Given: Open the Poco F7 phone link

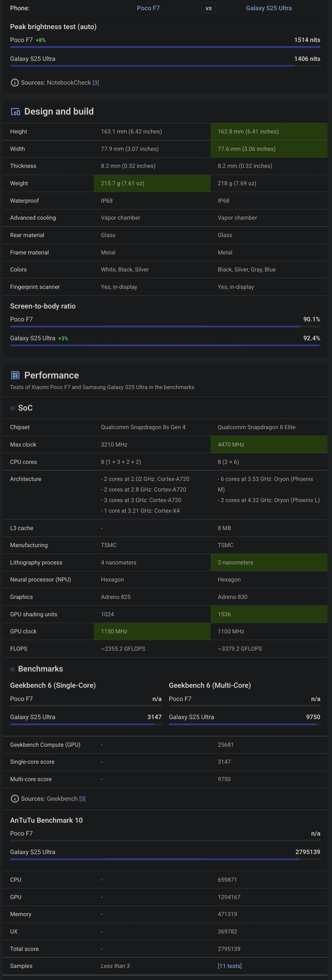Looking at the screenshot, I should click(148, 8).
